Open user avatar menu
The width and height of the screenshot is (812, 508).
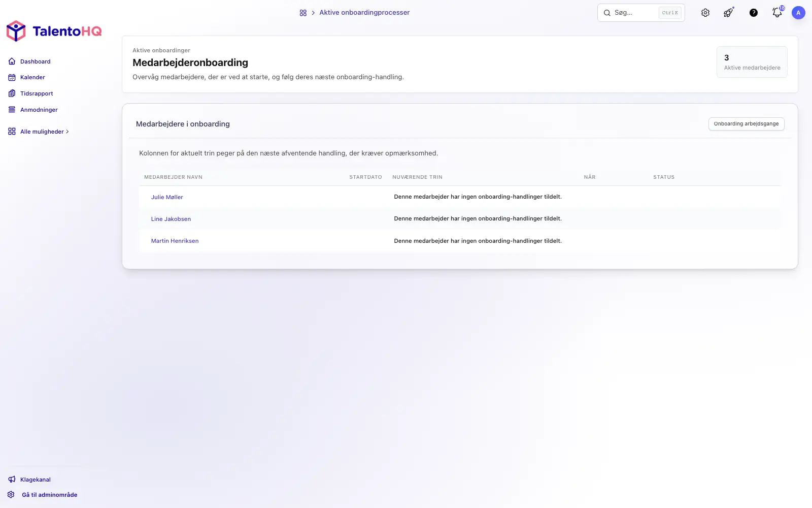point(798,13)
